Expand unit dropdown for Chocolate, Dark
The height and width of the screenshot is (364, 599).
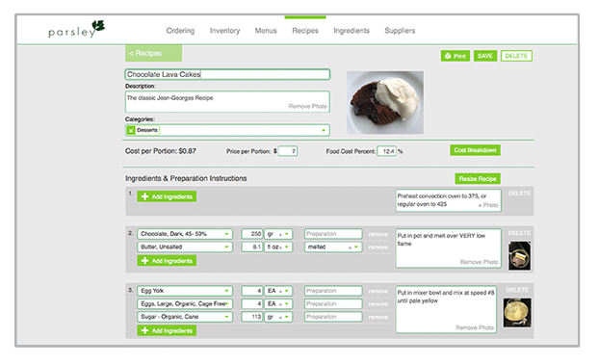point(287,234)
